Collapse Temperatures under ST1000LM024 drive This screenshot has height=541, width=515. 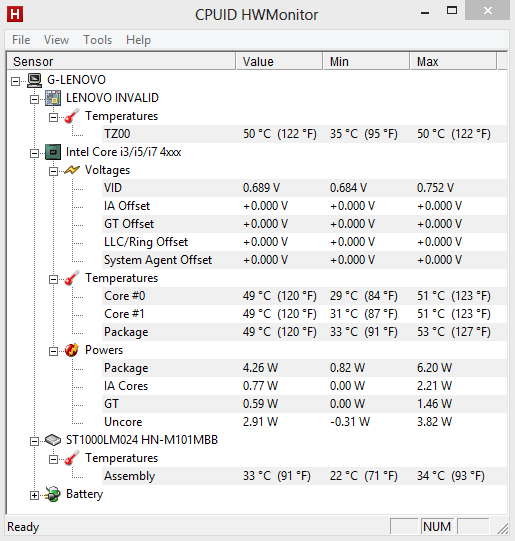[x=53, y=460]
